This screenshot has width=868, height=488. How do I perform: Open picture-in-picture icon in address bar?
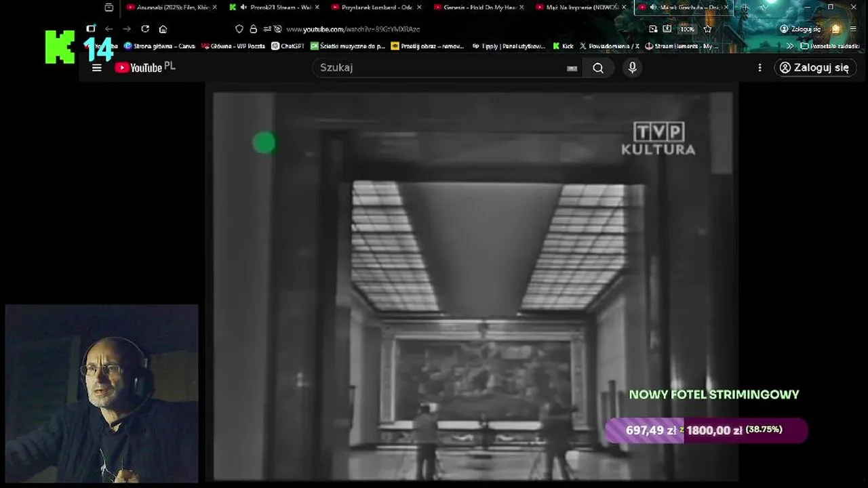tap(653, 29)
